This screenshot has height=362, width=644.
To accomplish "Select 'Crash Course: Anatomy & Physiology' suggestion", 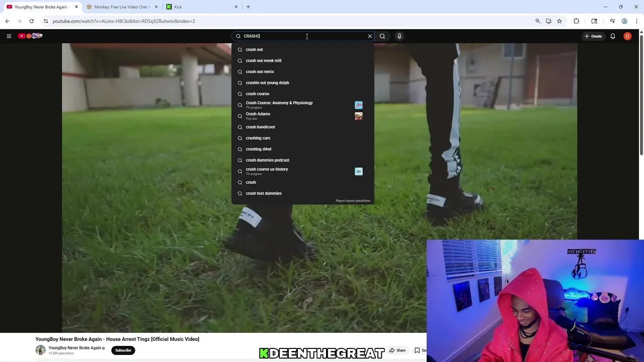I will pyautogui.click(x=302, y=105).
